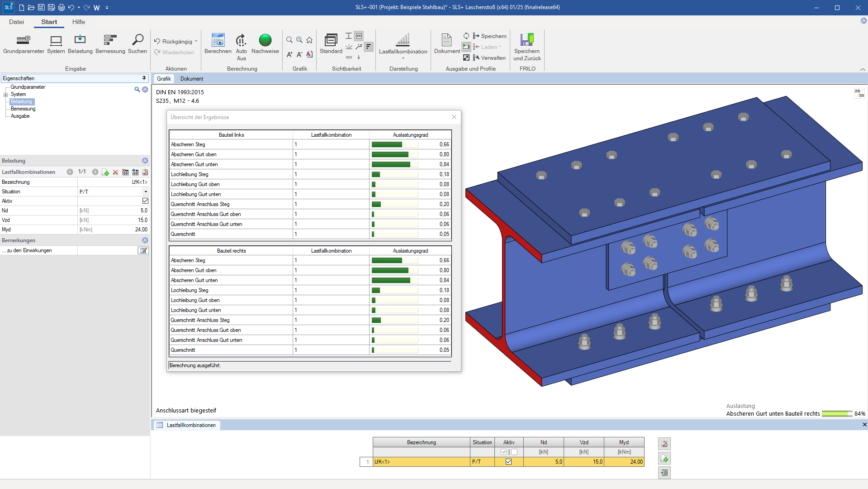Click the Myd value field 24,00
Viewport: 868px width, 489px height.
point(113,230)
